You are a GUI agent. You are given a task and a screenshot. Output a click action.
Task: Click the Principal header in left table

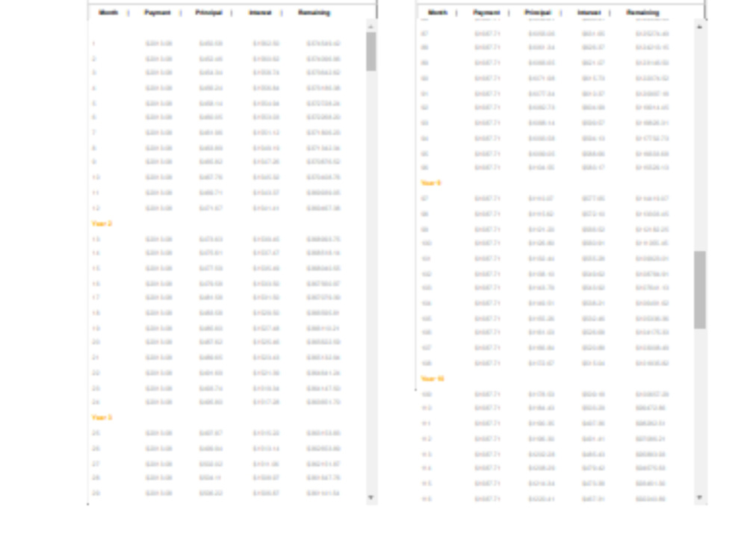(x=208, y=13)
